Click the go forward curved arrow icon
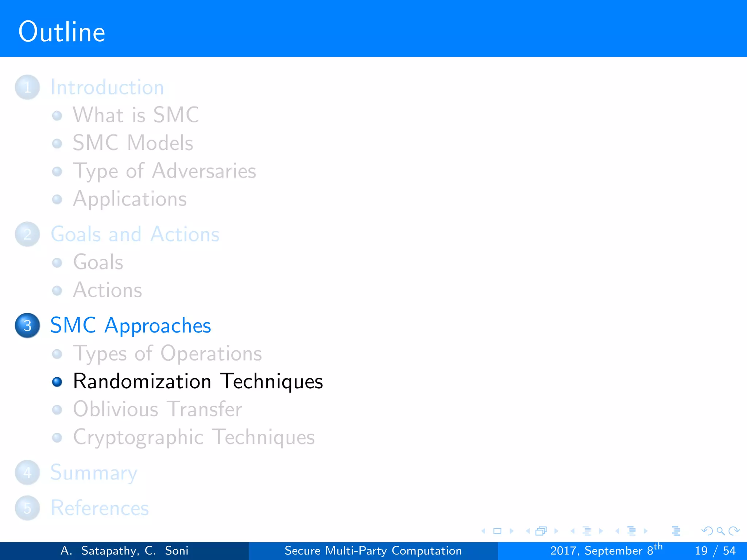747x560 pixels. click(734, 531)
